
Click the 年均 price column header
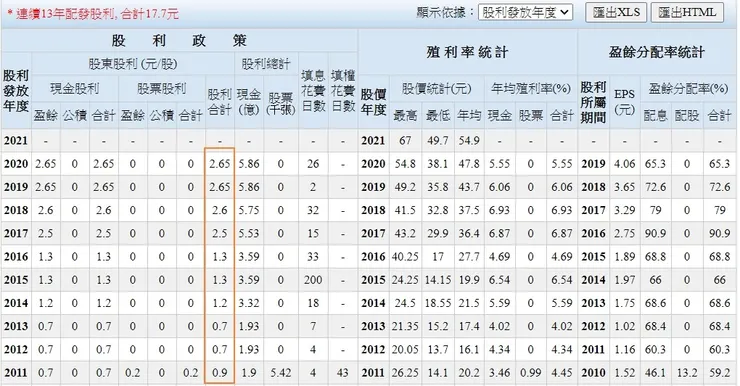pyautogui.click(x=469, y=116)
